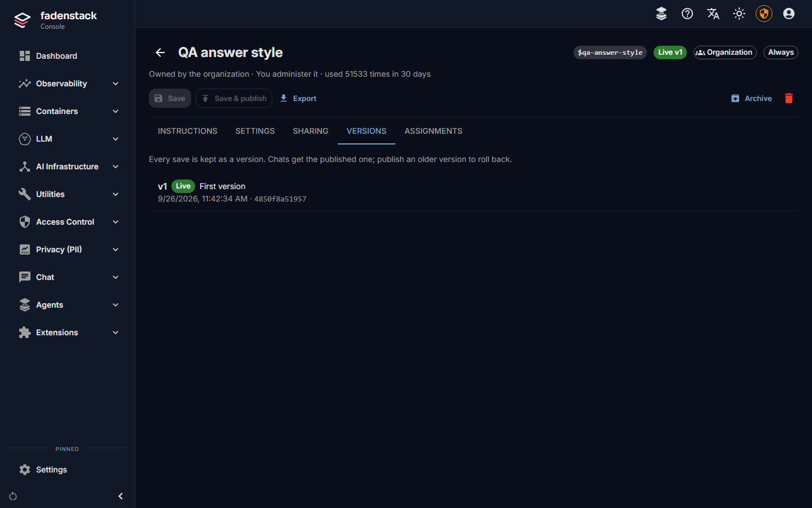The height and width of the screenshot is (508, 812).
Task: Click the Containers stack icon
Action: (x=25, y=111)
